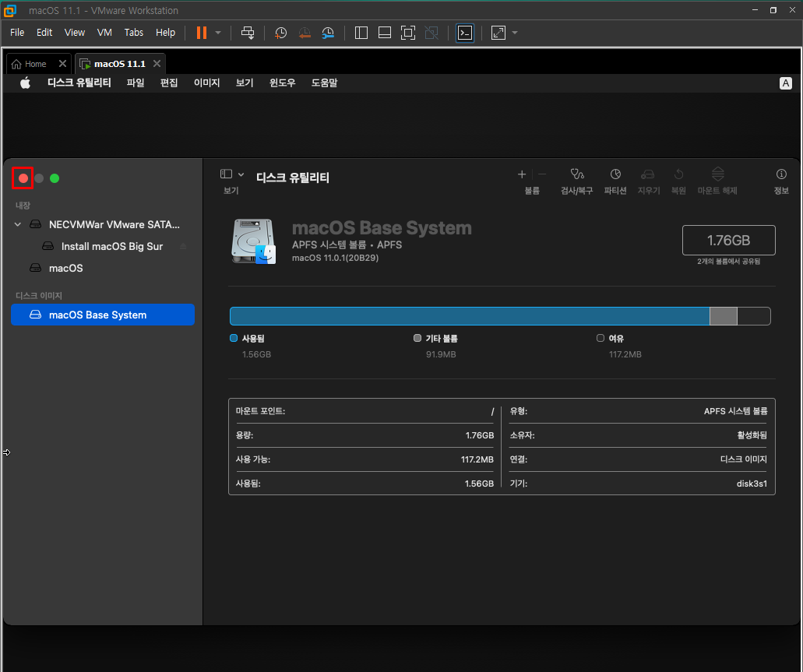This screenshot has height=672, width=803.
Task: Open the VMware Tabs menu
Action: [x=134, y=32]
